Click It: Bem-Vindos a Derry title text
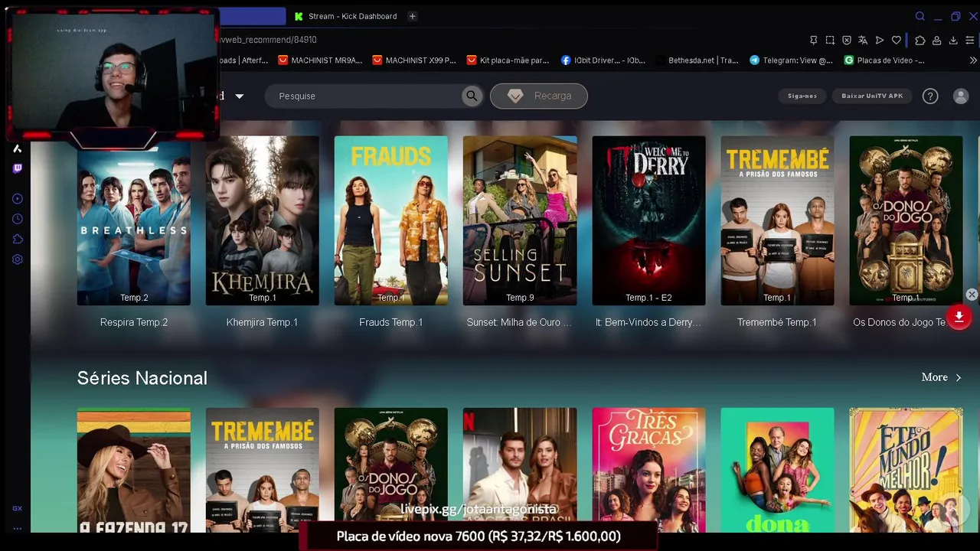This screenshot has width=980, height=551. pos(648,322)
